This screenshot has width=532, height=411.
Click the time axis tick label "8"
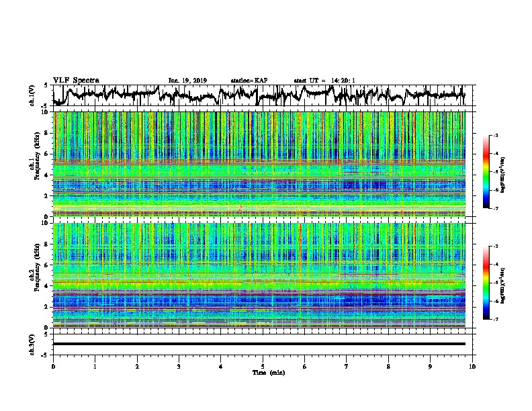tap(388, 366)
